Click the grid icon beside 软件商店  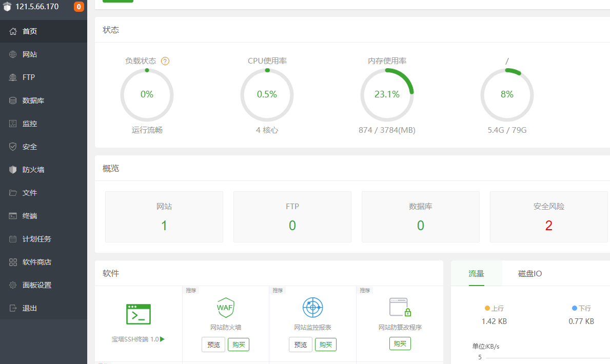click(x=13, y=262)
